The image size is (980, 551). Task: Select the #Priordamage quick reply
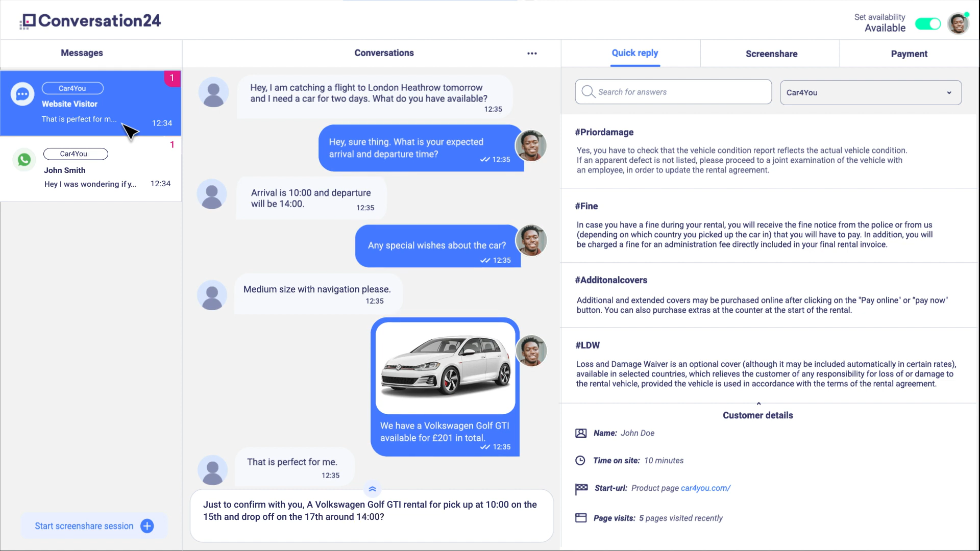tap(604, 132)
